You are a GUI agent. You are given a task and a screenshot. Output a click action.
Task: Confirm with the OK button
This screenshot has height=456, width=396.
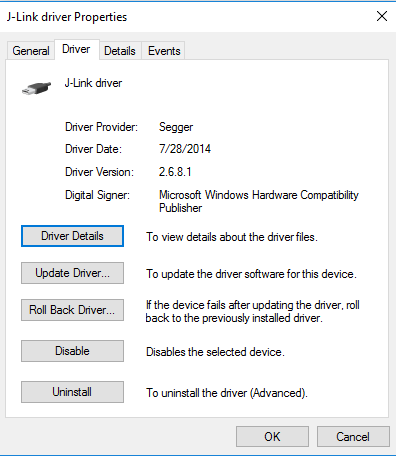[272, 437]
